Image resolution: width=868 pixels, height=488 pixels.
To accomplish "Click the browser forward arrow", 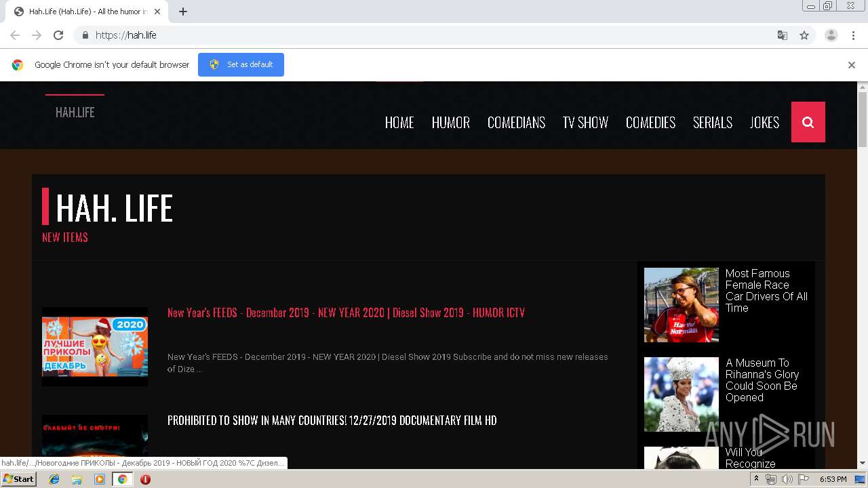I will 37,35.
